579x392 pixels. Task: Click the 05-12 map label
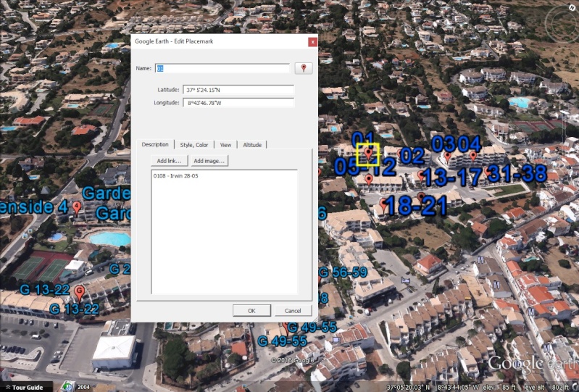(365, 167)
